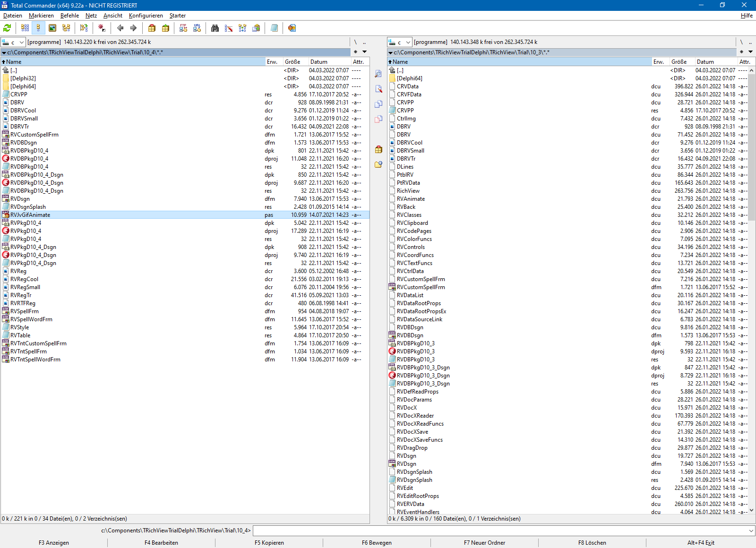Select RVDocXReader file in right panel
This screenshot has height=548, width=756.
567,416
